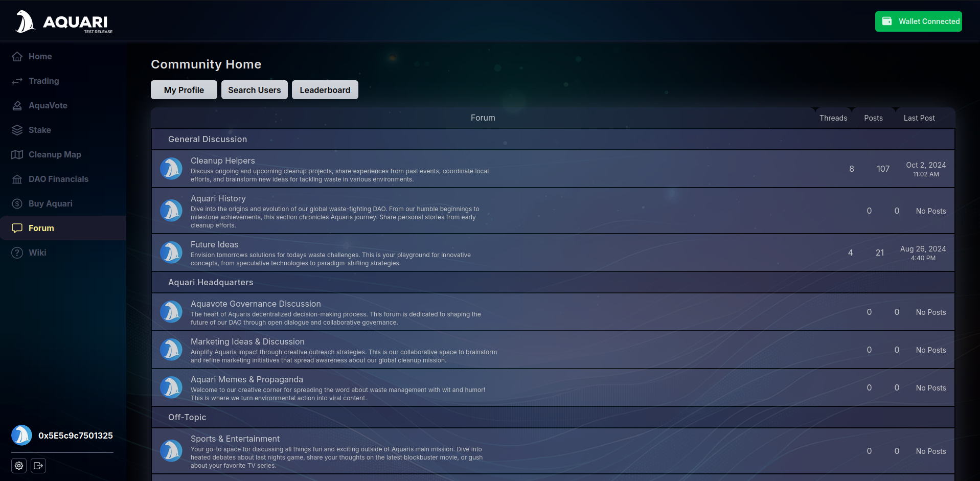This screenshot has width=980, height=481.
Task: Click the Cleanup Helpers forum avatar icon
Action: (171, 169)
